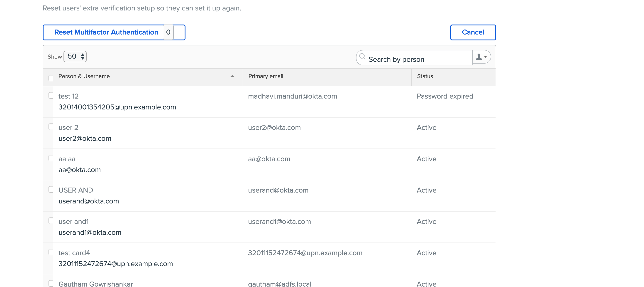The height and width of the screenshot is (287, 644).
Task: Select the user and1 checkbox
Action: coord(51,220)
